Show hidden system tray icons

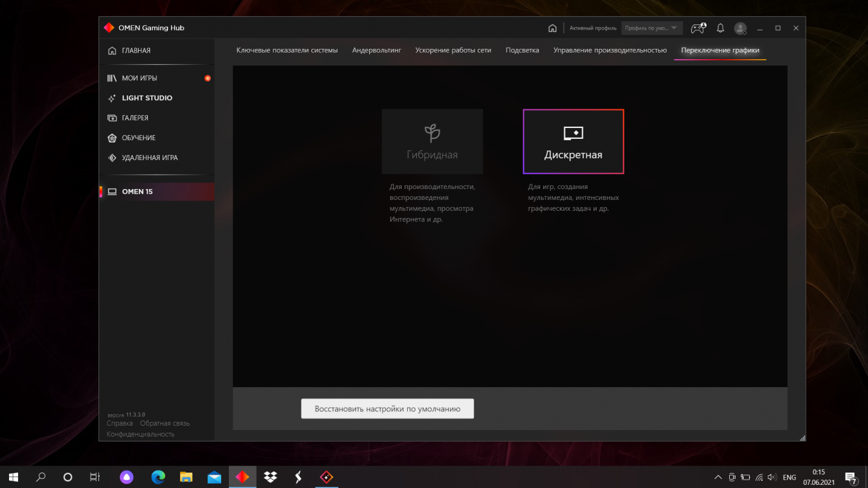[718, 478]
